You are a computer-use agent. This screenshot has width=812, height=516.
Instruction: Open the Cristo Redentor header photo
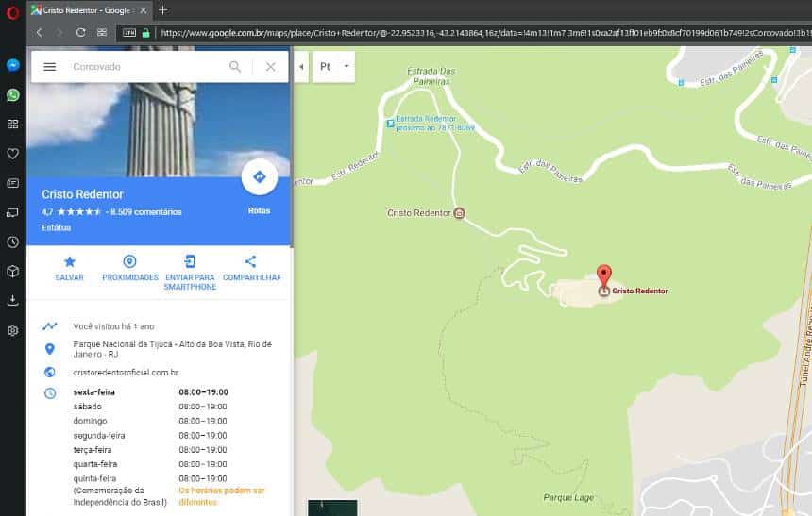(x=158, y=129)
